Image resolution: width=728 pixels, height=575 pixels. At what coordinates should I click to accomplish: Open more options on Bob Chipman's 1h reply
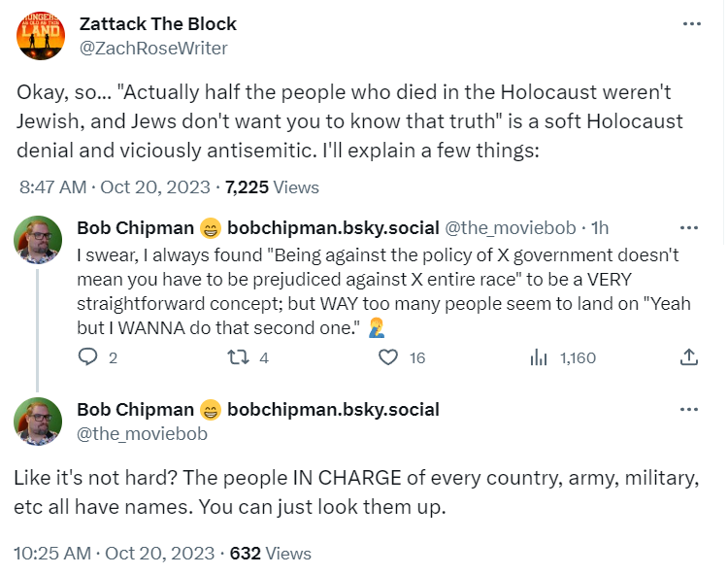690,228
